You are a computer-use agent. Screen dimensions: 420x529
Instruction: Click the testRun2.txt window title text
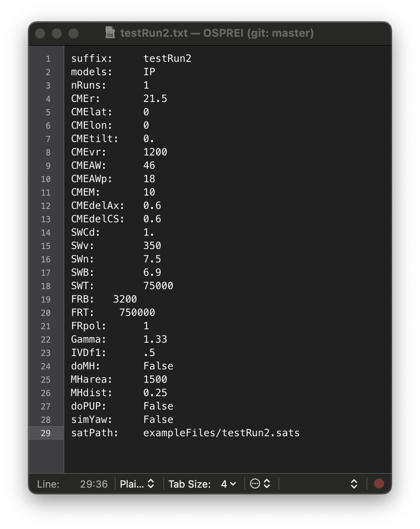(217, 33)
